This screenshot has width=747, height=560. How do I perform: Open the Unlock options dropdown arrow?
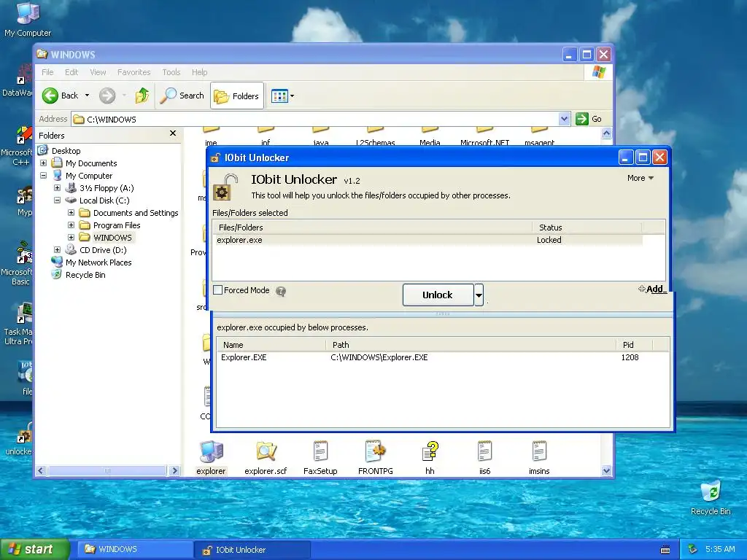coord(479,295)
